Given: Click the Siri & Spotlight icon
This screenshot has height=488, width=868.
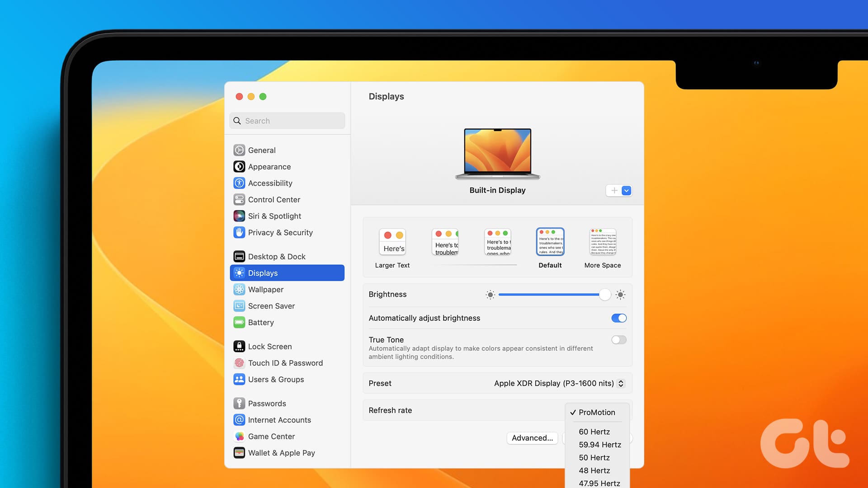Looking at the screenshot, I should pyautogui.click(x=239, y=216).
